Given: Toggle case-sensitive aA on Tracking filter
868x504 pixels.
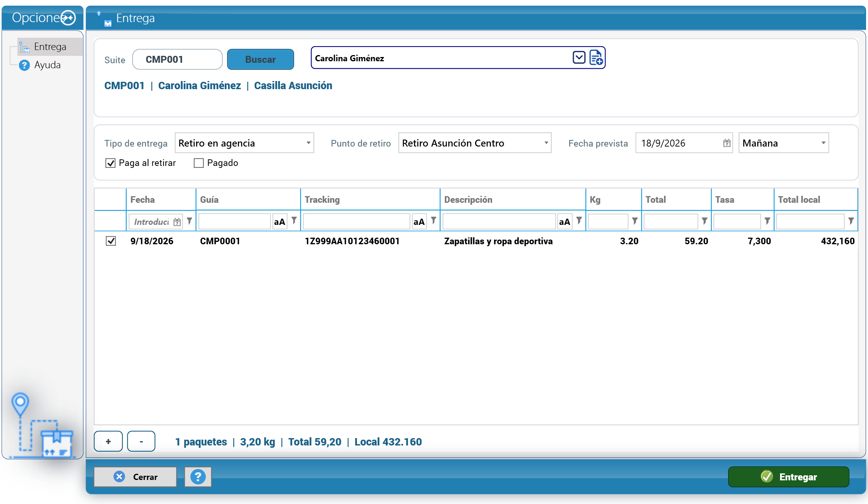Looking at the screenshot, I should [419, 222].
